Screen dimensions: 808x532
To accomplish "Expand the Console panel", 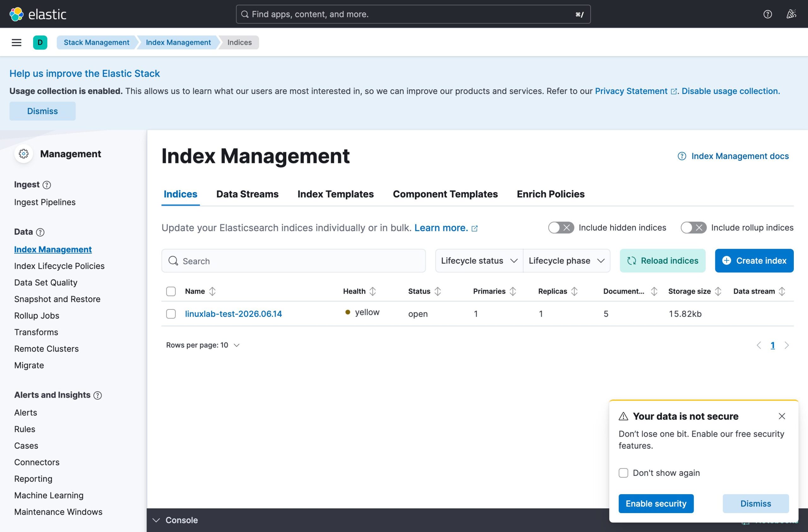I will click(175, 520).
